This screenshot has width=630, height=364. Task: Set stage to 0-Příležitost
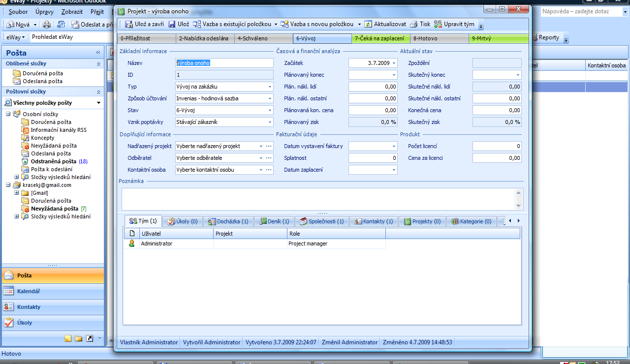tap(147, 38)
